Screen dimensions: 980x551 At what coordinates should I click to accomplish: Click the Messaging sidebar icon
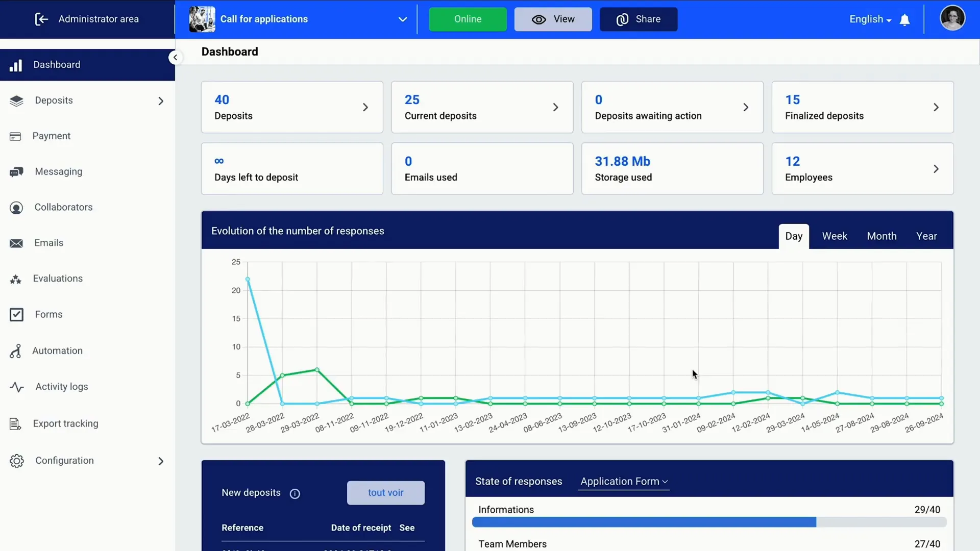[16, 171]
